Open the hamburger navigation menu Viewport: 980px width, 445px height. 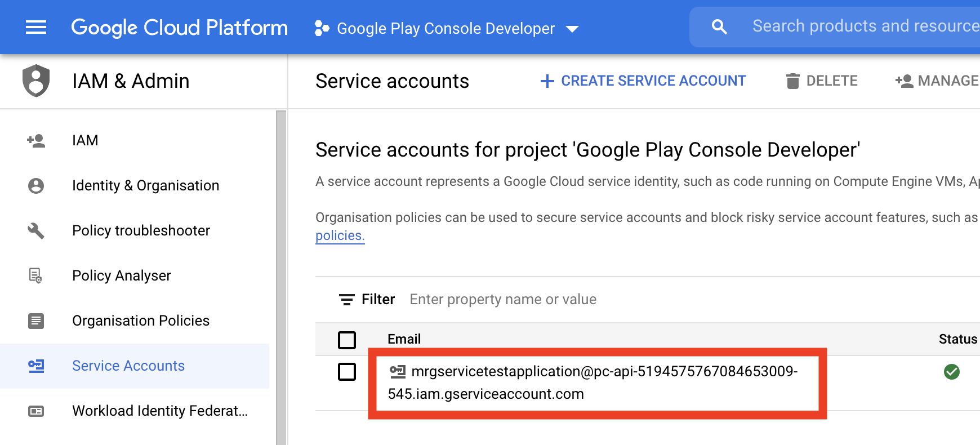point(36,27)
